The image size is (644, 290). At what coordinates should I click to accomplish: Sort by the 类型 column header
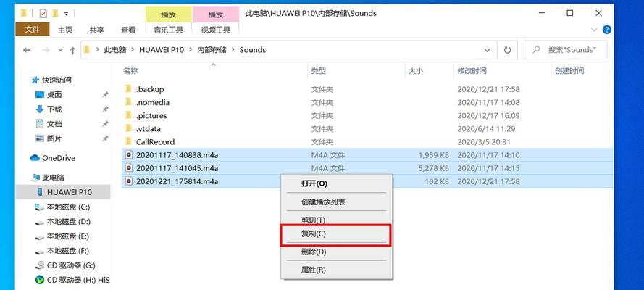[318, 71]
